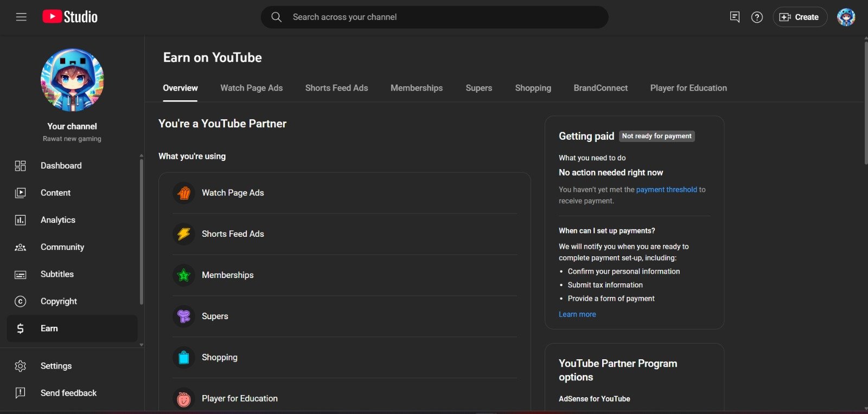
Task: Go to Content in the sidebar
Action: 55,193
